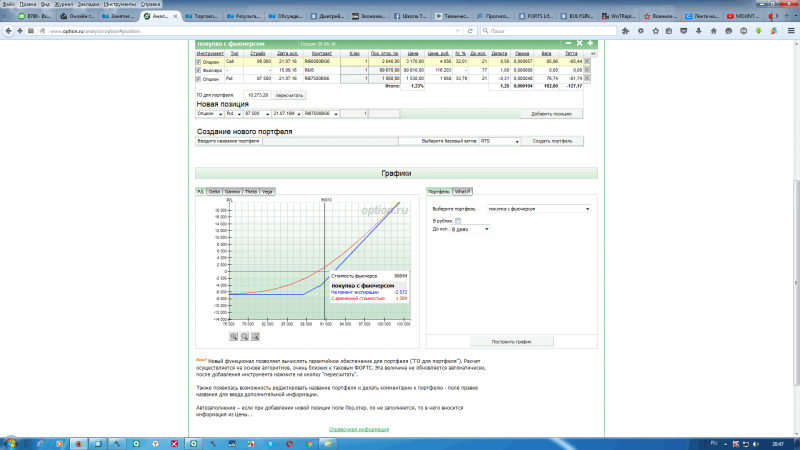Click the bookmark star icon in toolbar

coord(656,31)
